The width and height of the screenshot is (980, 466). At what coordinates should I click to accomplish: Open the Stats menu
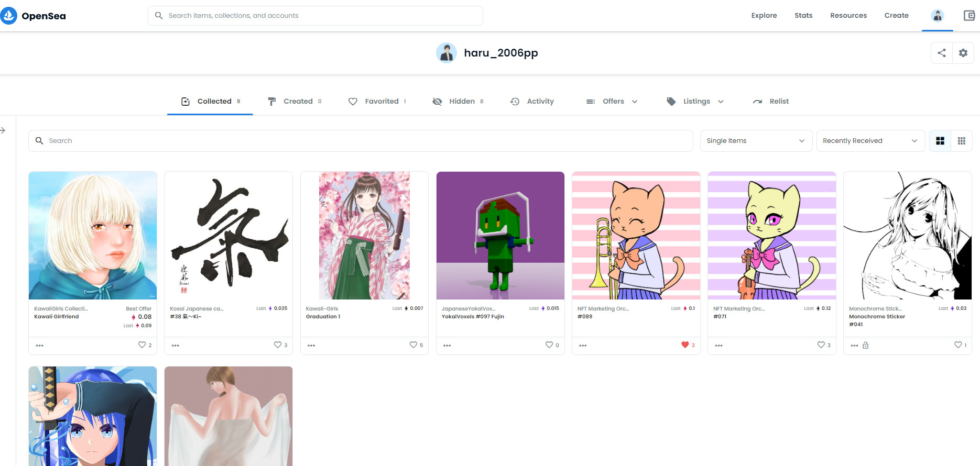(803, 16)
